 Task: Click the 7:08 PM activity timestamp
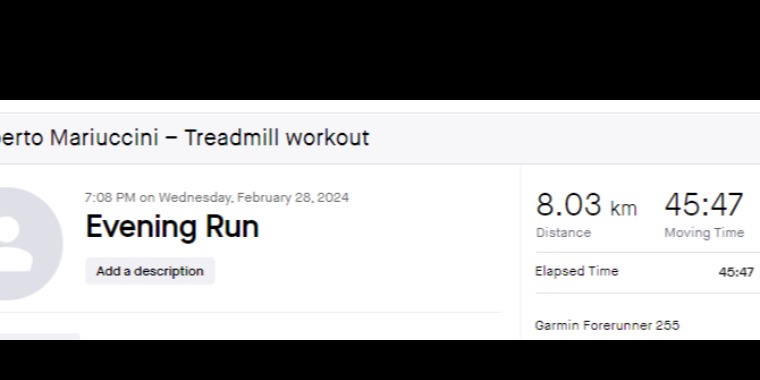point(110,197)
